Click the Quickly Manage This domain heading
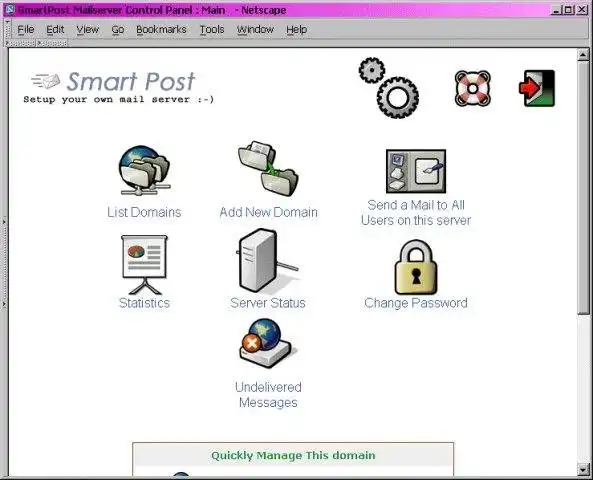Image resolution: width=593 pixels, height=480 pixels. (293, 455)
